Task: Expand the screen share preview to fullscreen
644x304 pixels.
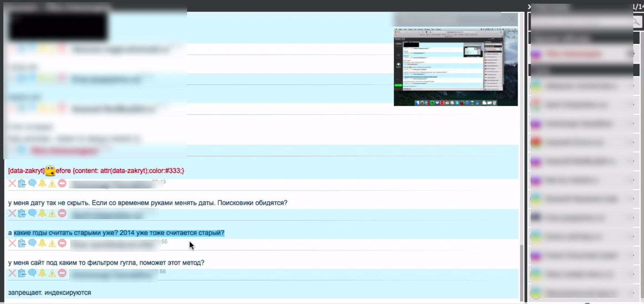Action: tap(511, 35)
